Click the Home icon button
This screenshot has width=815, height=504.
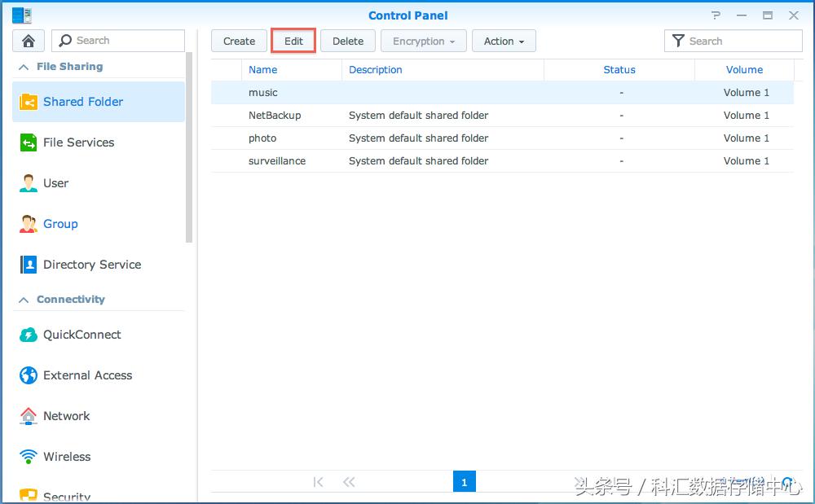point(29,41)
